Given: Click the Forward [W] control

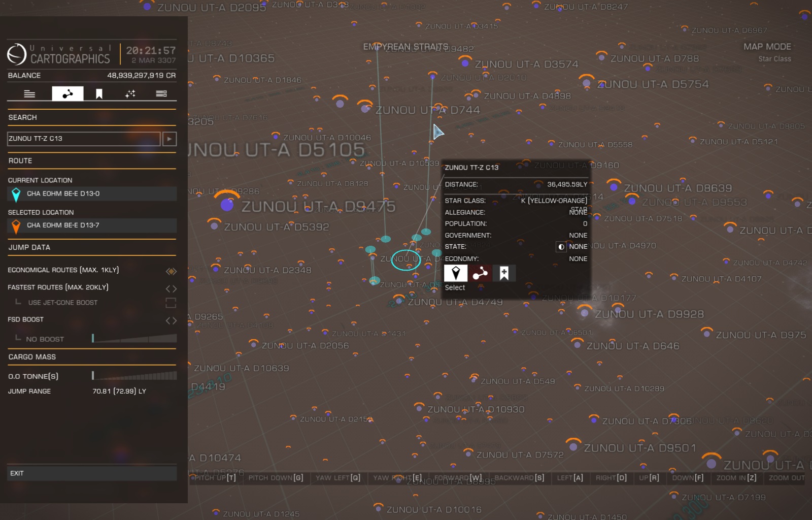Looking at the screenshot, I should click(x=458, y=478).
